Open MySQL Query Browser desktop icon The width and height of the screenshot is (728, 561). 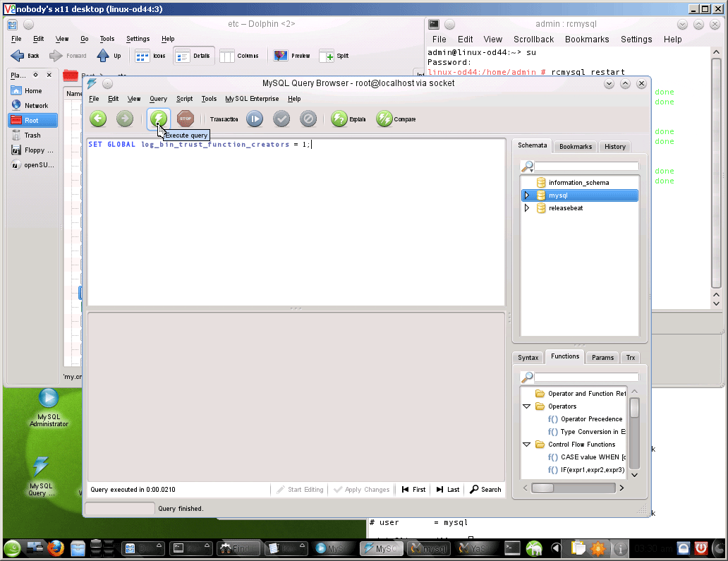(41, 476)
